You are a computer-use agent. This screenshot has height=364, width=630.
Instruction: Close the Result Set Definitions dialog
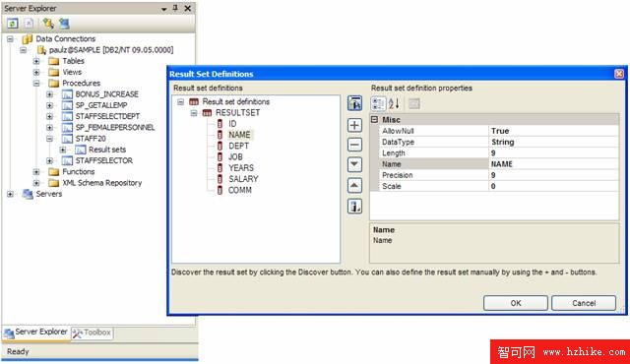tap(619, 74)
